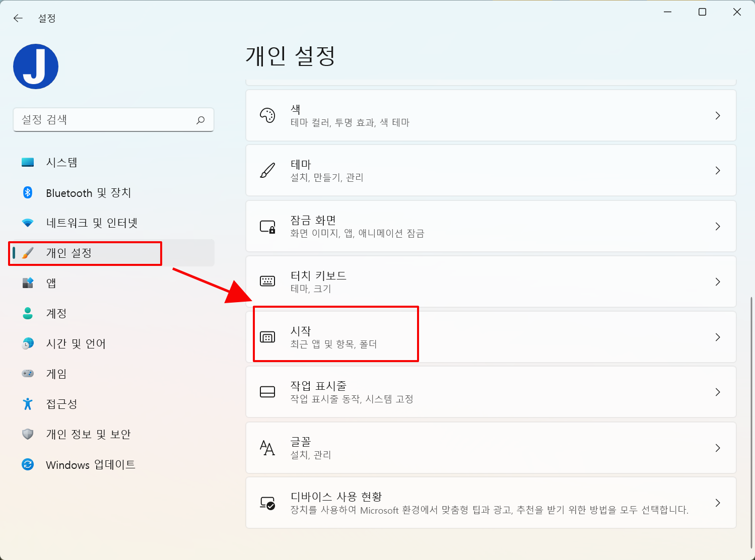This screenshot has width=755, height=560.
Task: Click the 터치 키보드 keyboard icon
Action: click(x=267, y=281)
